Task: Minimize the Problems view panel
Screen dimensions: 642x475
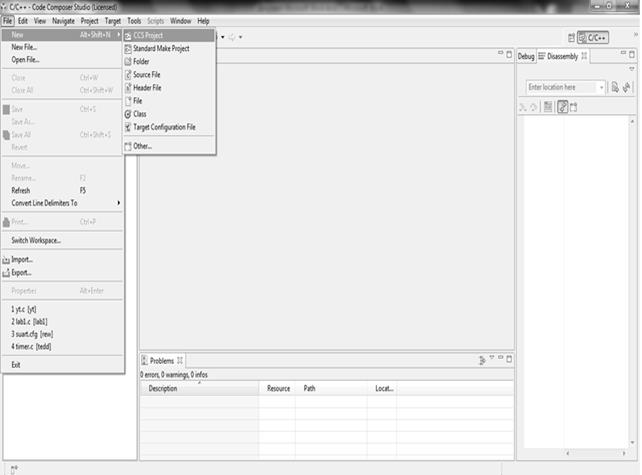Action: (x=500, y=357)
